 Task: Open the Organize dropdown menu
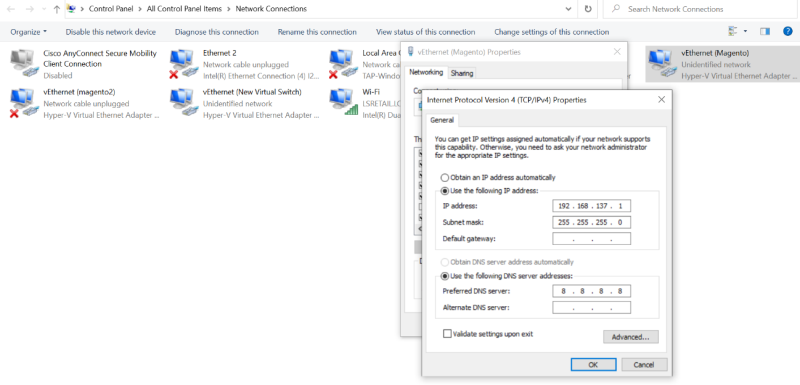click(x=29, y=32)
